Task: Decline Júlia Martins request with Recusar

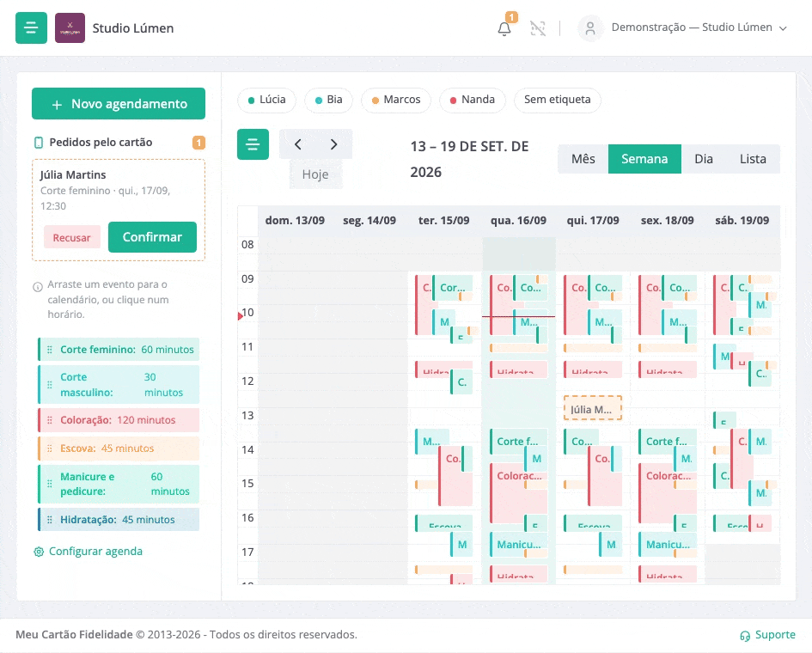Action: click(x=72, y=238)
